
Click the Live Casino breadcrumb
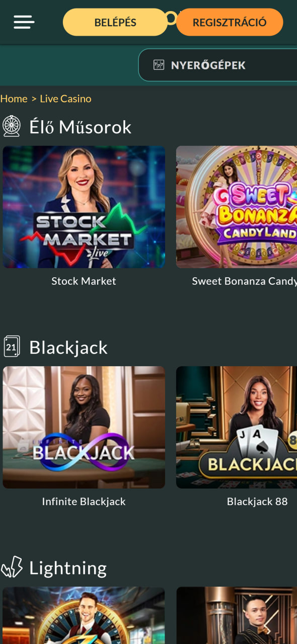(x=65, y=99)
